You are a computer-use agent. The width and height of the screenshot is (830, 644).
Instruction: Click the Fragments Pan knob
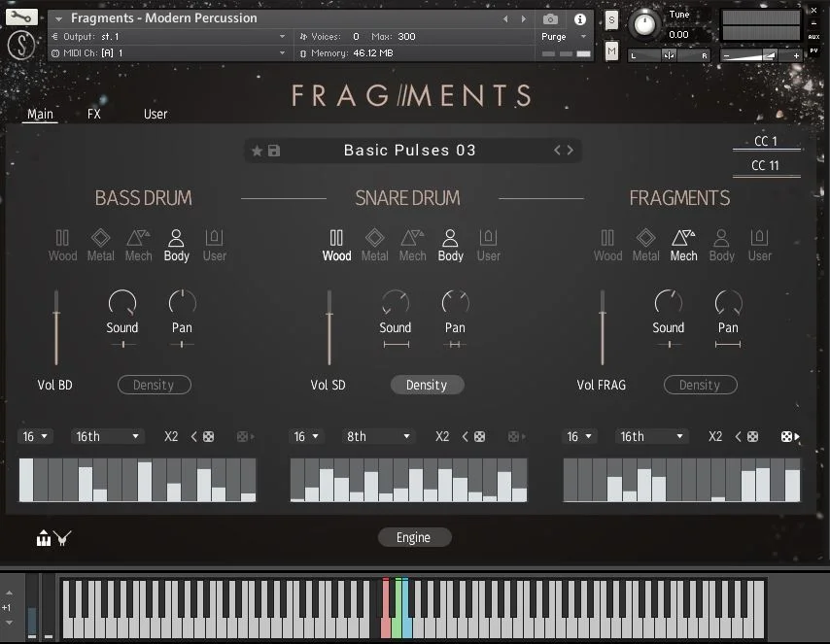point(728,303)
